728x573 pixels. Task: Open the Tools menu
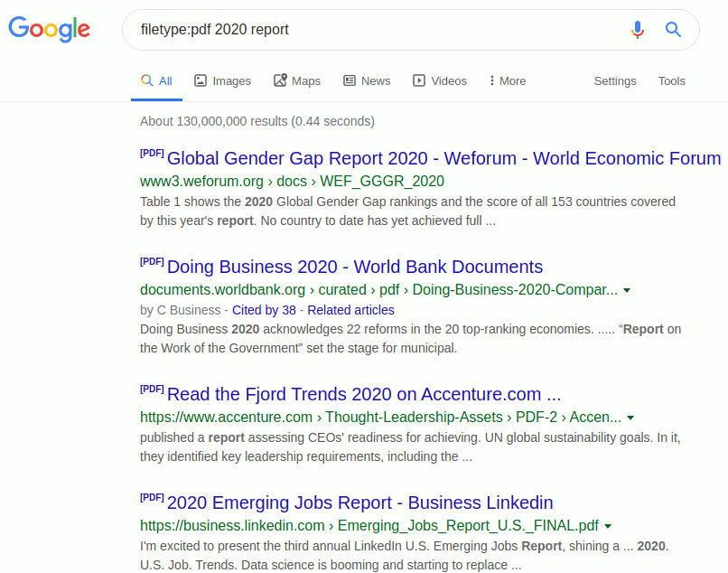pos(671,81)
